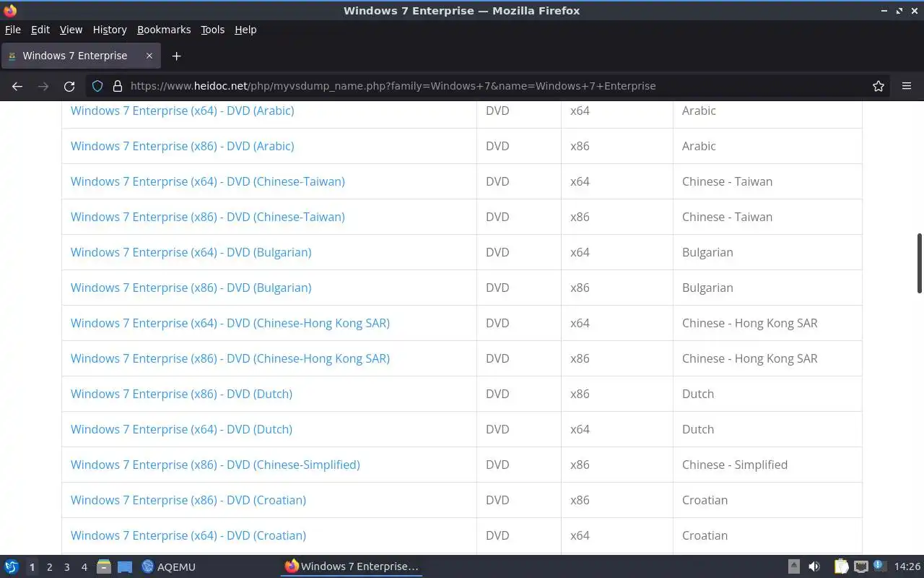The width and height of the screenshot is (924, 578).
Task: Open the network status tray icon
Action: (x=860, y=566)
